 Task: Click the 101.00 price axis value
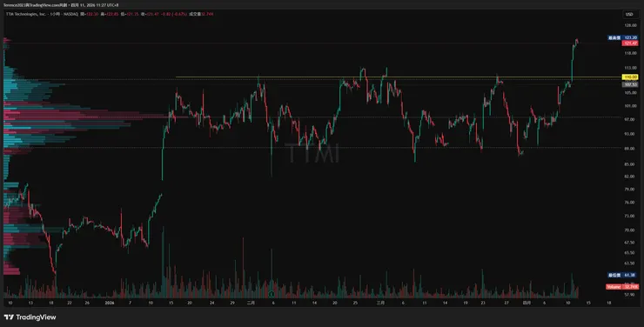point(630,106)
